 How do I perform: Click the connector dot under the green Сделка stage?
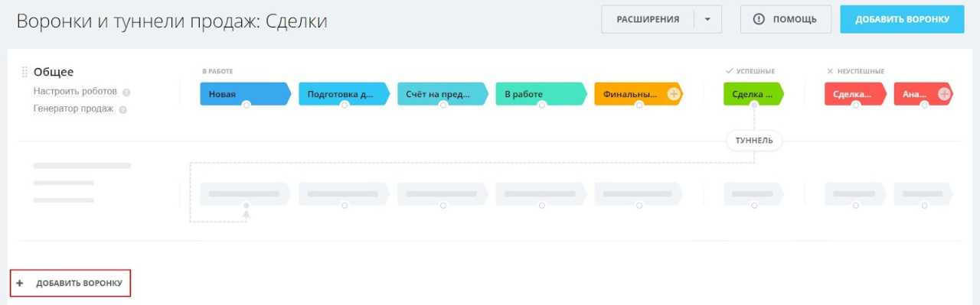[x=754, y=105]
